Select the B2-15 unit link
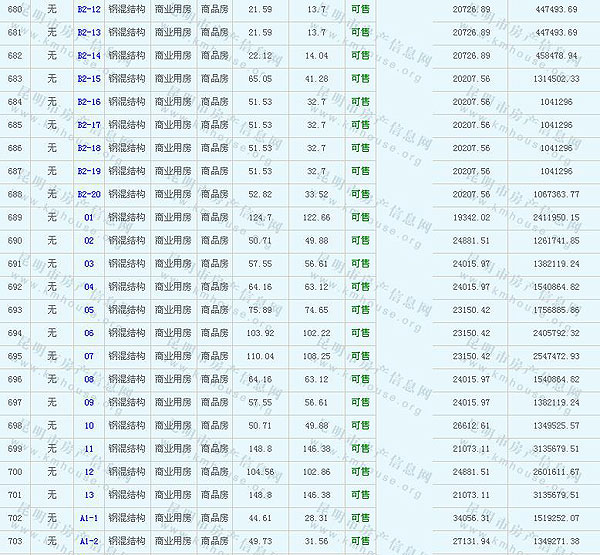Viewport: 600px width, 555px height. click(x=89, y=78)
